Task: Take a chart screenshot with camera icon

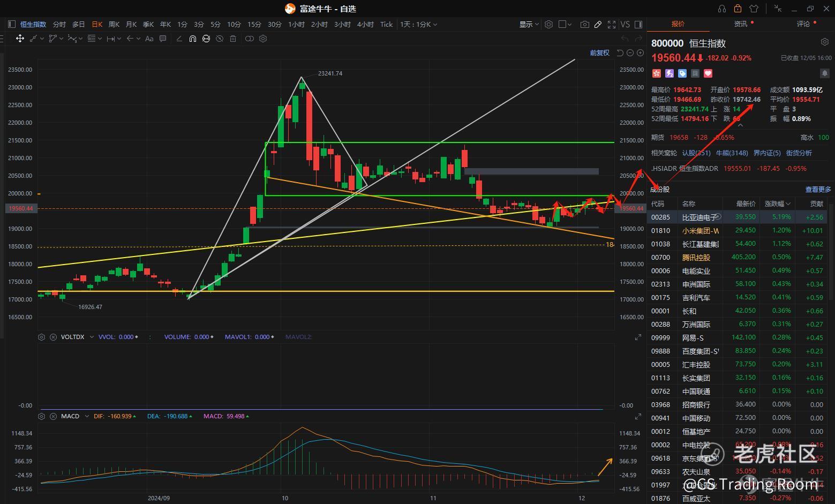Action: (x=585, y=24)
